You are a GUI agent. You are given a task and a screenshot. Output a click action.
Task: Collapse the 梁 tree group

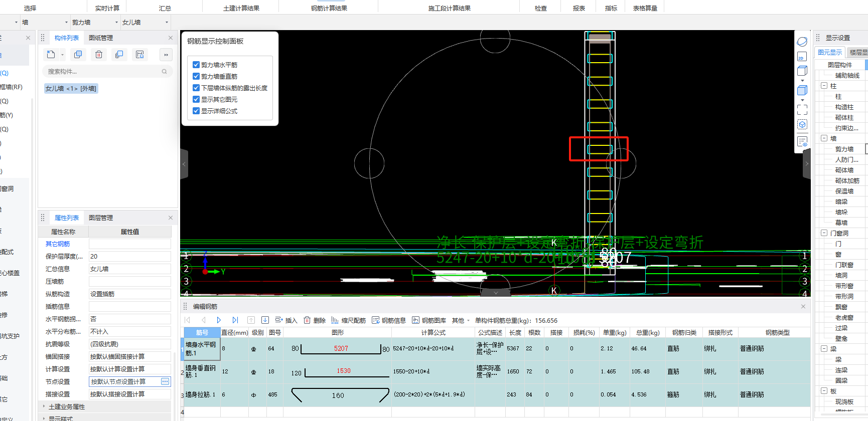pos(824,349)
